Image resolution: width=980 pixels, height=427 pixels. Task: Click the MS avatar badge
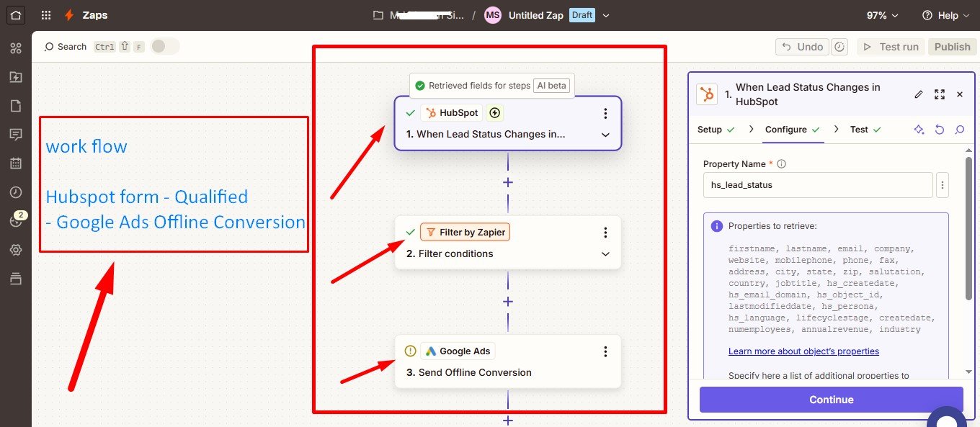pyautogui.click(x=493, y=15)
